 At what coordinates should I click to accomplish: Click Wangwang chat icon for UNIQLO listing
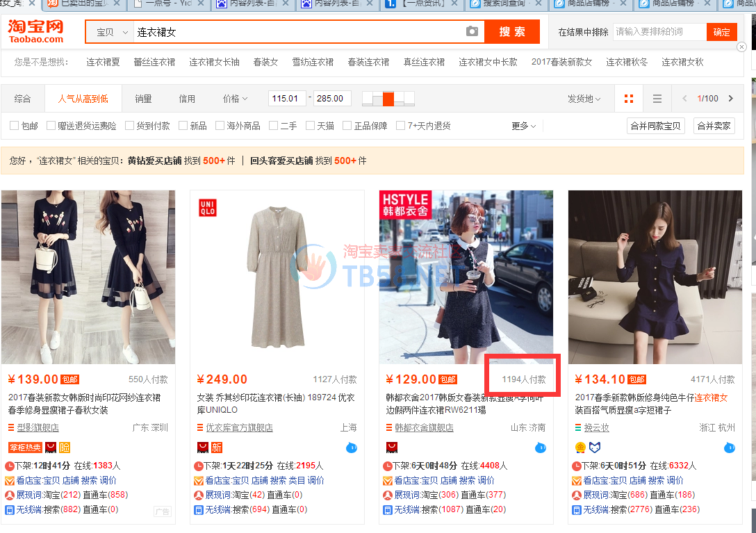(352, 448)
